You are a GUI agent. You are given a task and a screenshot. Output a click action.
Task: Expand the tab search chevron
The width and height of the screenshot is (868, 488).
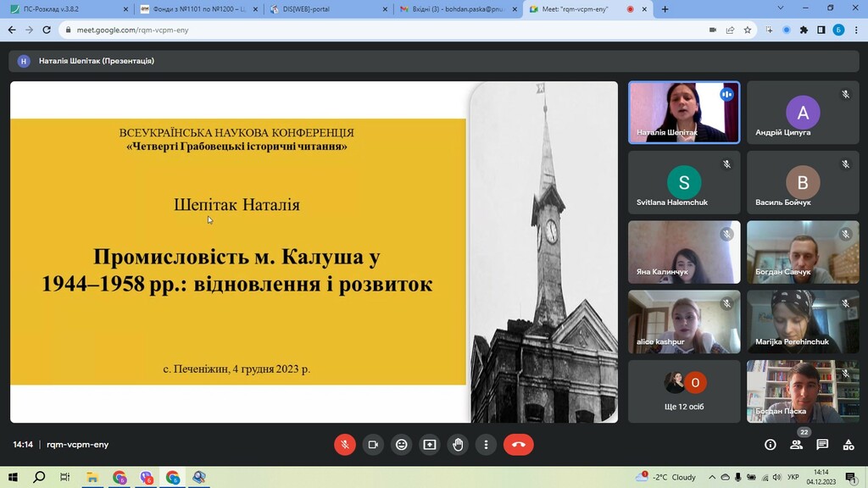pos(781,8)
